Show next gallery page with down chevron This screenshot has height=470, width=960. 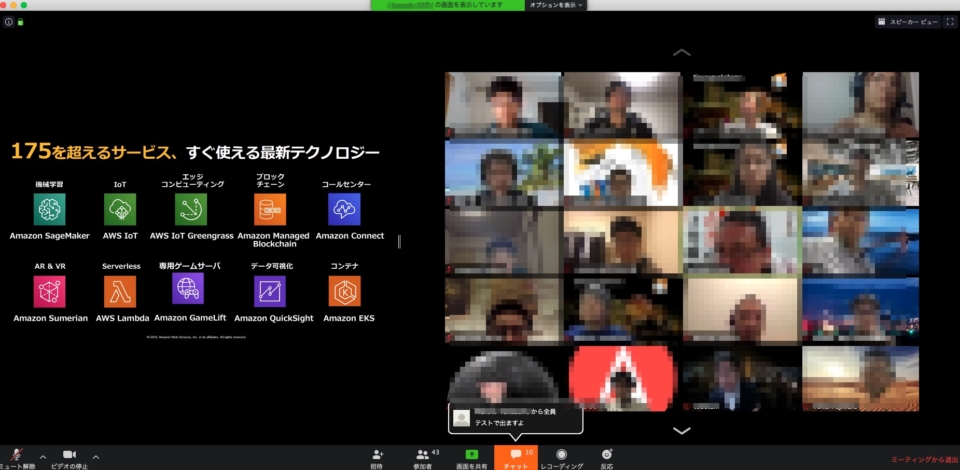point(681,431)
